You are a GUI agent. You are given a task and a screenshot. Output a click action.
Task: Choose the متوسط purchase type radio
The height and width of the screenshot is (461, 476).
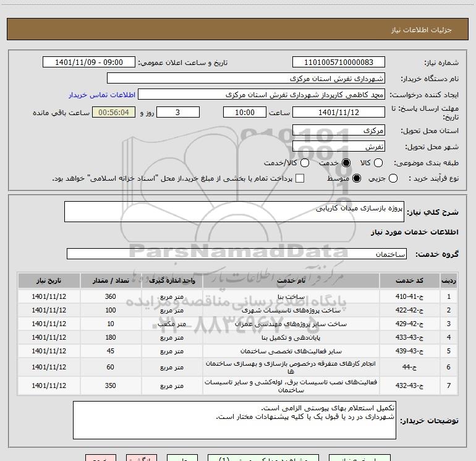(x=357, y=178)
